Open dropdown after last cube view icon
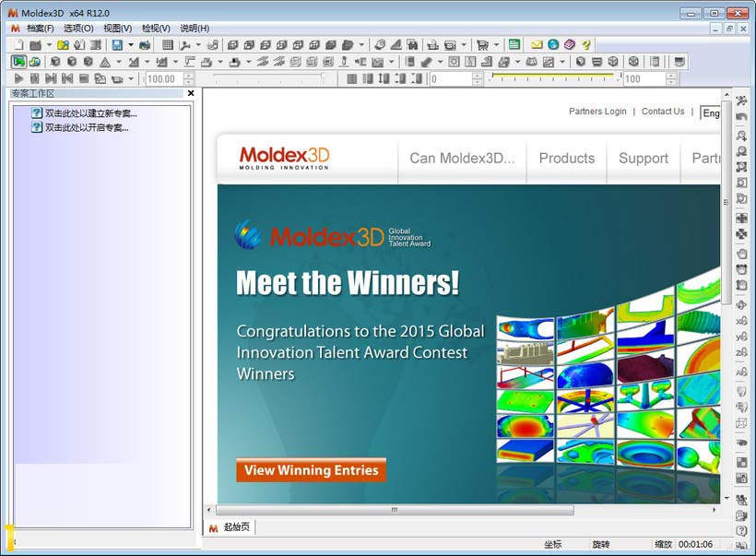The height and width of the screenshot is (556, 756). (361, 45)
